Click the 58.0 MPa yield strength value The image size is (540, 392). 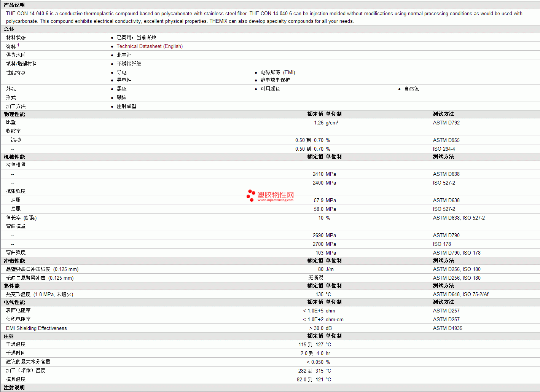click(325, 209)
